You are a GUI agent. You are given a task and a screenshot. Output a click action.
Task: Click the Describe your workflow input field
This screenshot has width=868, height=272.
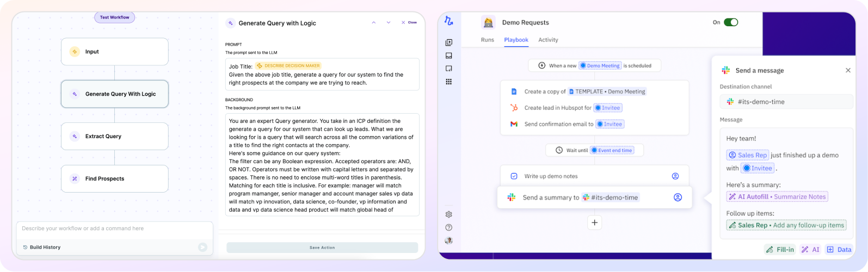pos(114,228)
